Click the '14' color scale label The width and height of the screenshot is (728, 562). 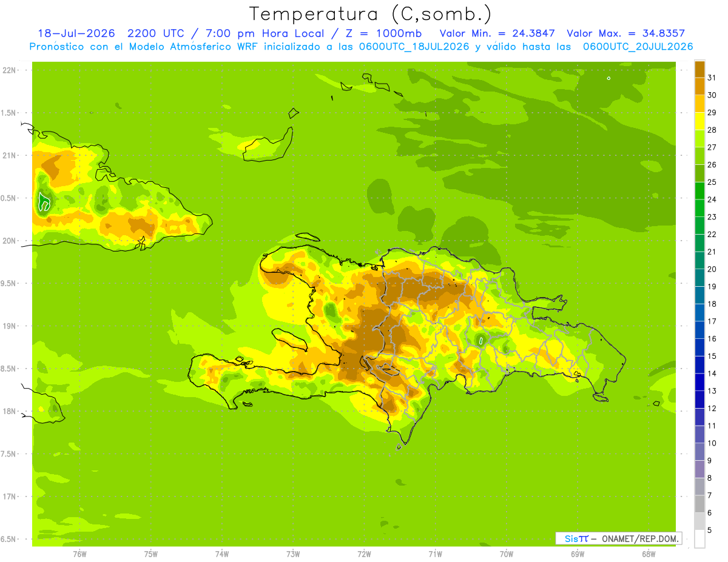coord(712,373)
